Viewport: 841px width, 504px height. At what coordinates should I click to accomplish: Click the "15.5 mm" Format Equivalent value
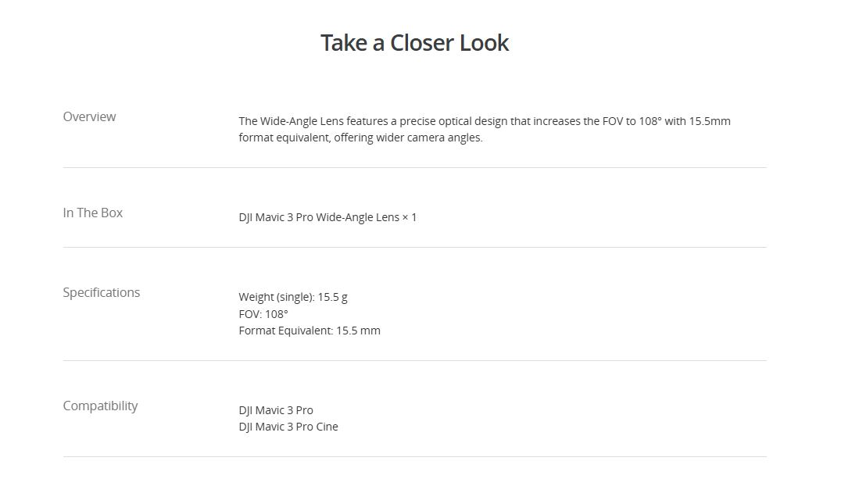(358, 331)
